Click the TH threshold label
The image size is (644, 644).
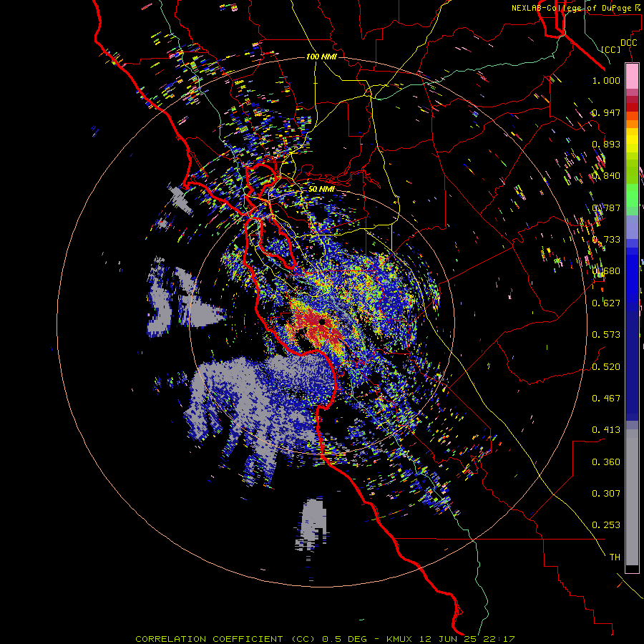click(615, 557)
